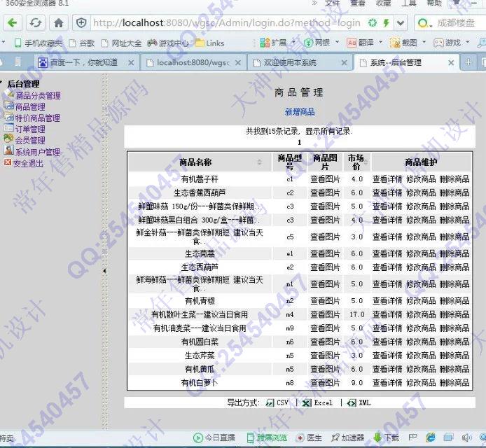
Task: Click 删除商品 for 生态西葫芦
Action: 454,267
